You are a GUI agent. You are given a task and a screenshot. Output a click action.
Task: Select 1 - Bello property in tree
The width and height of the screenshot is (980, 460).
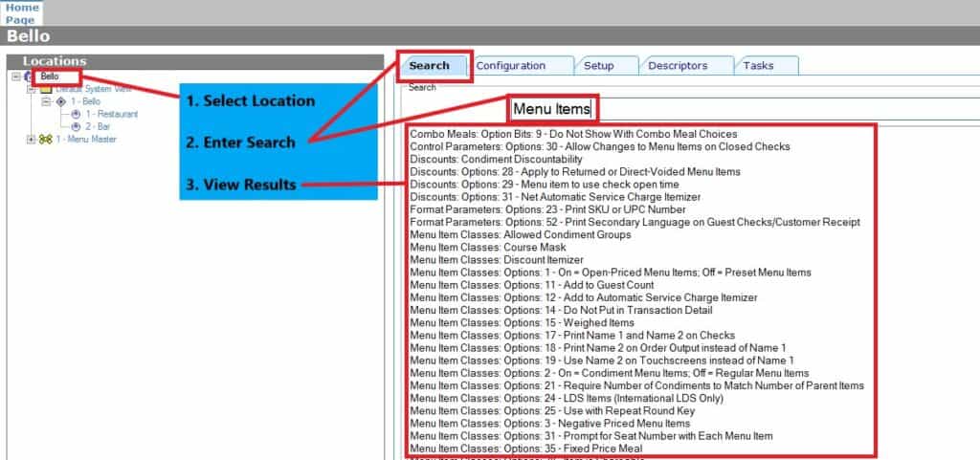click(85, 101)
